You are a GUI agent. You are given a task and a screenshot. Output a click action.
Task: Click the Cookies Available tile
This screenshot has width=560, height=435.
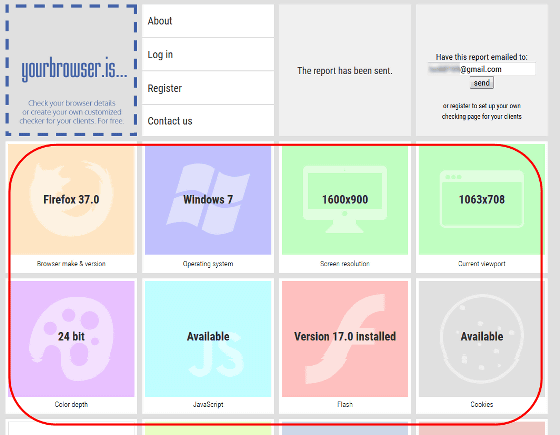(x=482, y=339)
